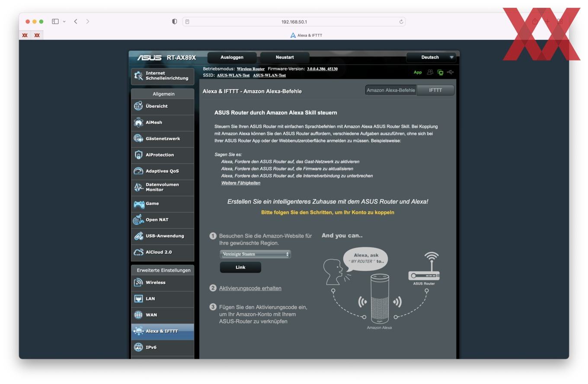
Task: Click firmware version 3.0.0.4.386_45130 link
Action: pyautogui.click(x=322, y=69)
